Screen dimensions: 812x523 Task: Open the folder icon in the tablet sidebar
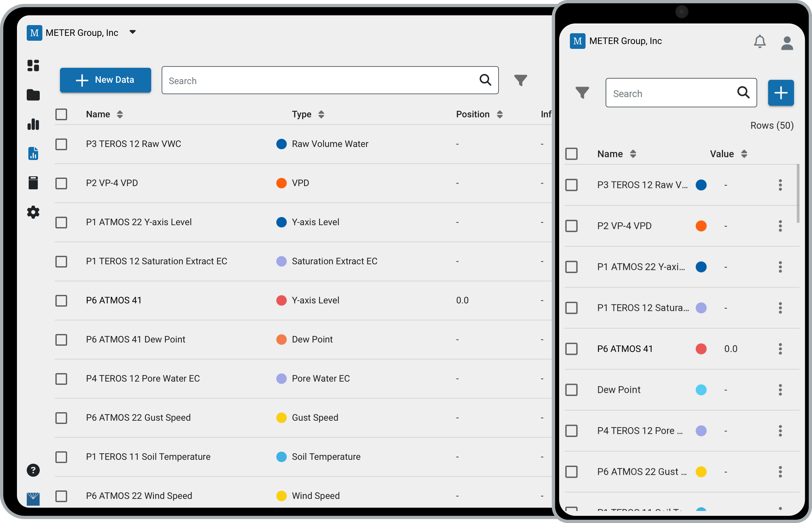point(33,95)
